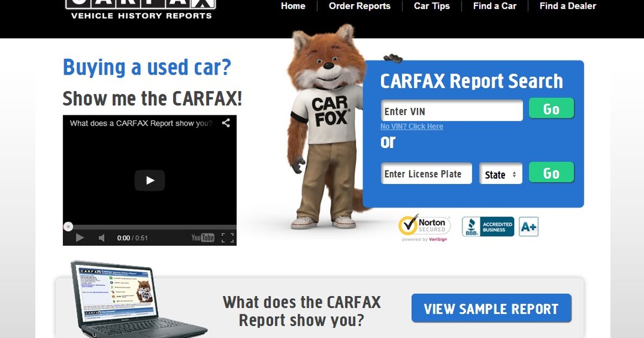This screenshot has width=644, height=338.
Task: Click the video progress slider handle
Action: coord(68,226)
